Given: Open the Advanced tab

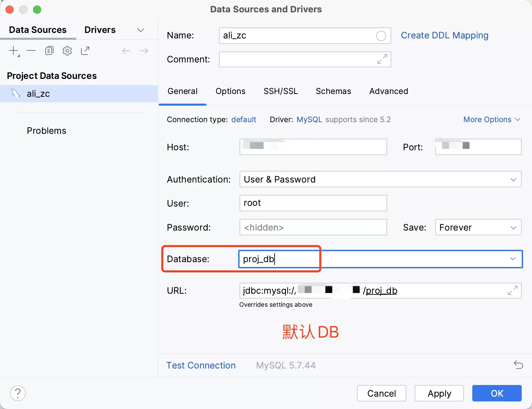Looking at the screenshot, I should tap(389, 91).
